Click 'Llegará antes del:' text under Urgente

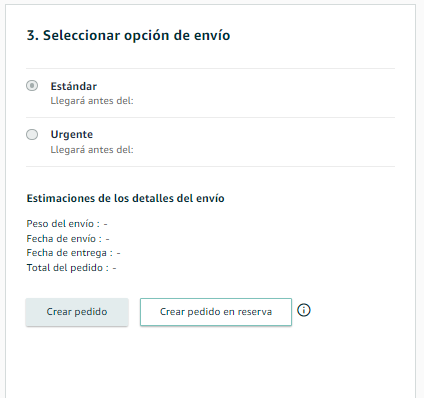coord(92,150)
